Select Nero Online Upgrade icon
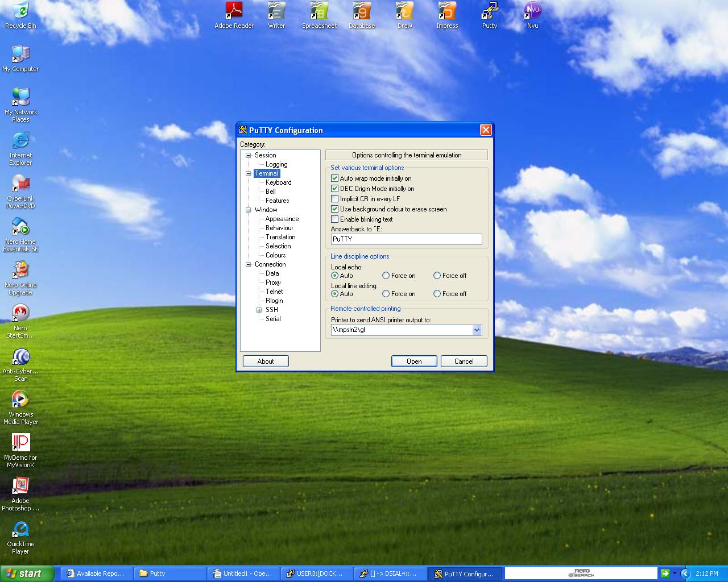Image resolution: width=728 pixels, height=582 pixels. tap(20, 278)
